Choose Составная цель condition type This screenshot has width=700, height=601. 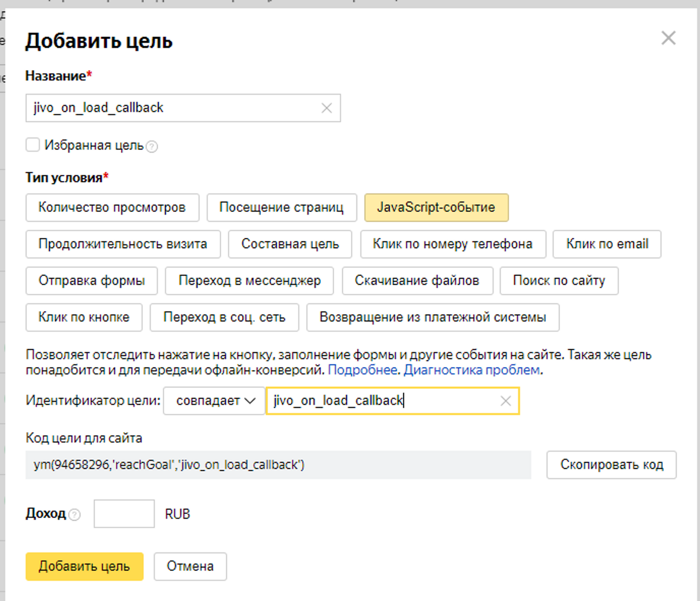click(x=290, y=244)
